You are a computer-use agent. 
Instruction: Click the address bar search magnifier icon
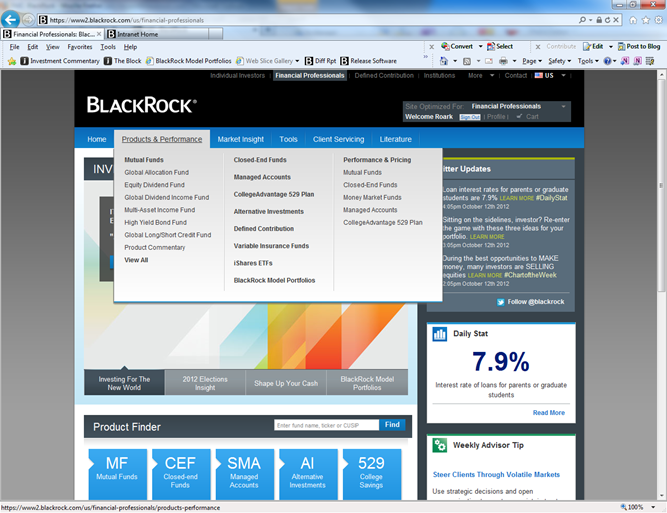(x=582, y=20)
